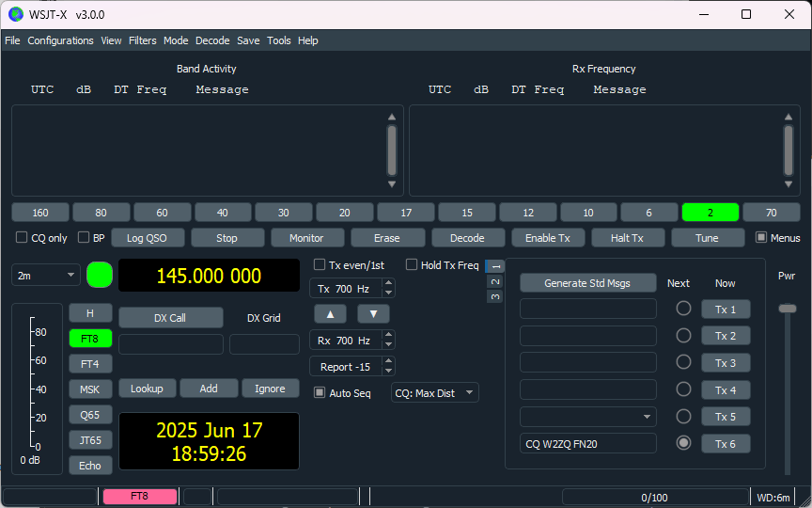Open the Configurations menu
Screen dimensions: 812x508
(60, 40)
